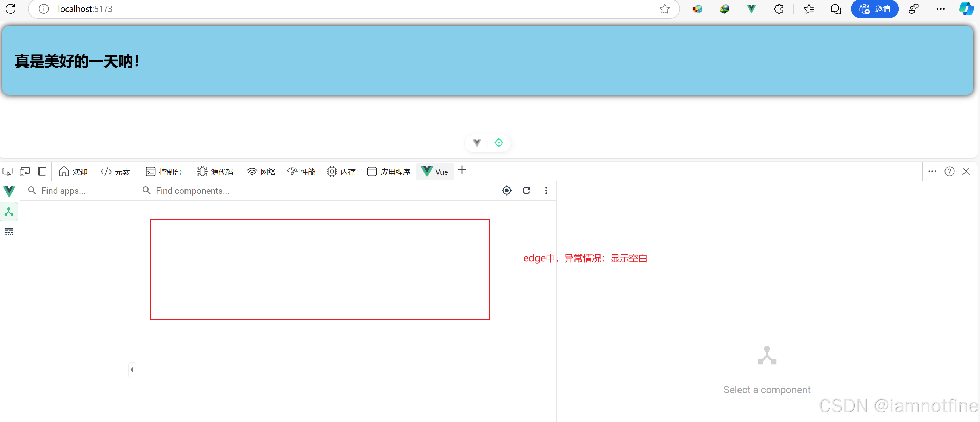Image resolution: width=980 pixels, height=422 pixels.
Task: Favorite this page with the star icon
Action: [x=664, y=9]
